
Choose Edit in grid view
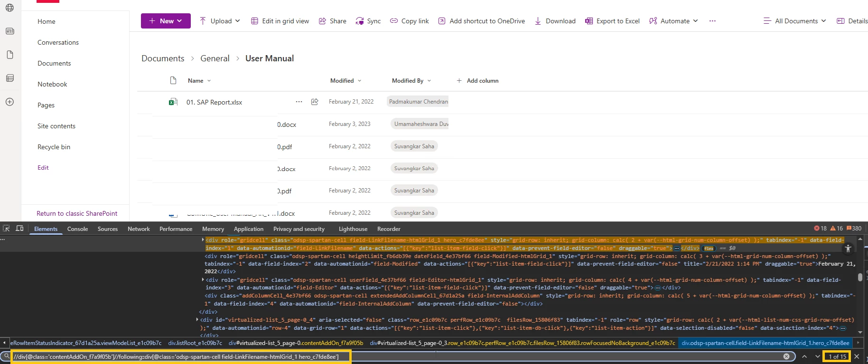[280, 21]
